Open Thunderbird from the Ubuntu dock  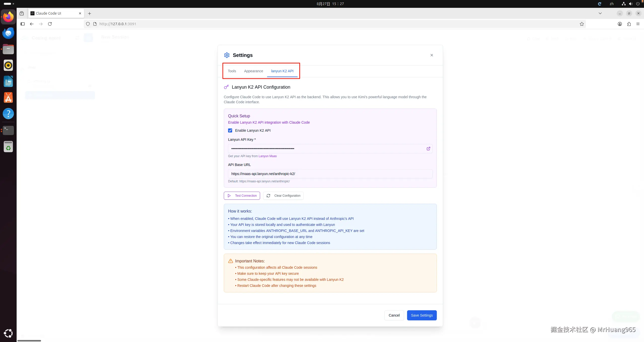click(8, 33)
